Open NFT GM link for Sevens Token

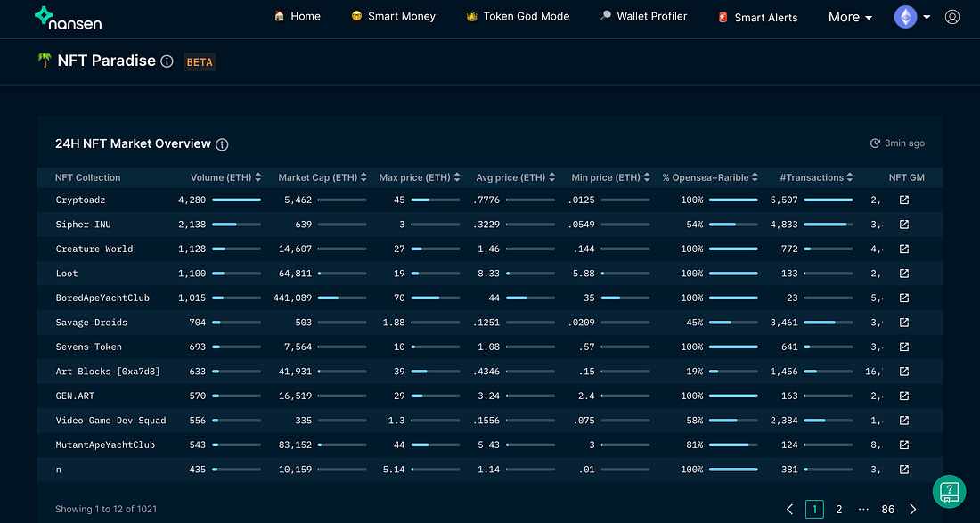click(x=903, y=347)
